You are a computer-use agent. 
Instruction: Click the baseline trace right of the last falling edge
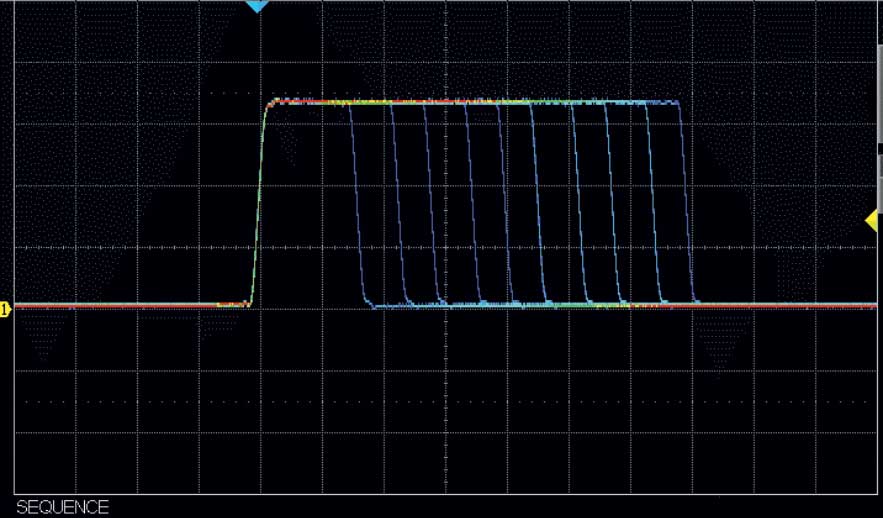(780, 305)
